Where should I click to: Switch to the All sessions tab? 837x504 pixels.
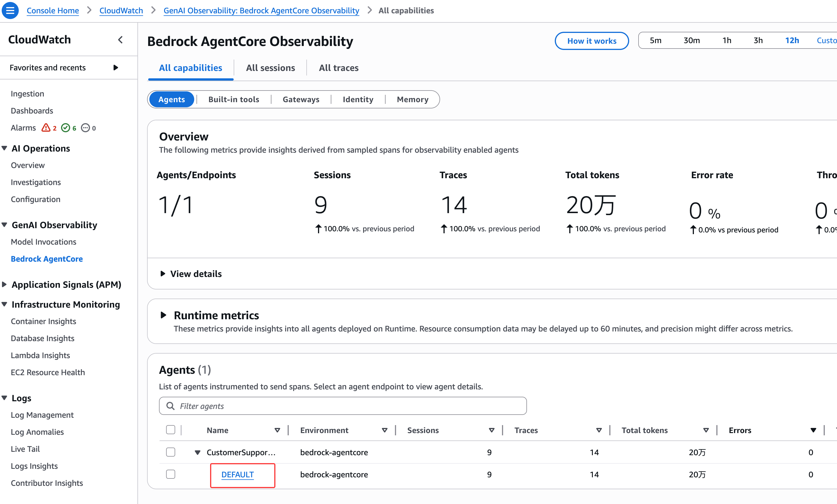[270, 68]
